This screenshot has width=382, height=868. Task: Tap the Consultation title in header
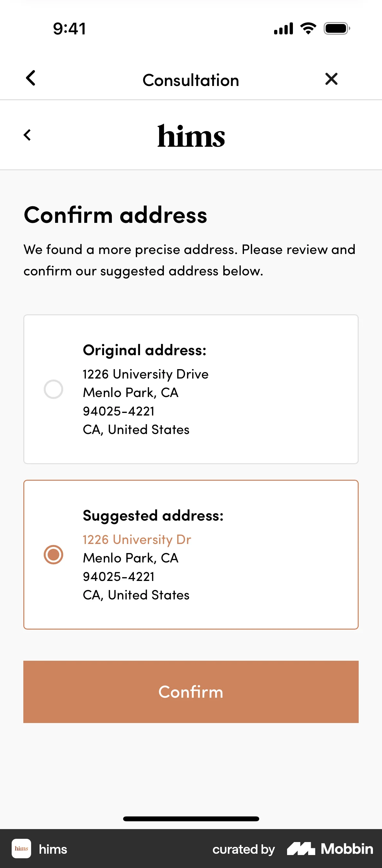[191, 80]
